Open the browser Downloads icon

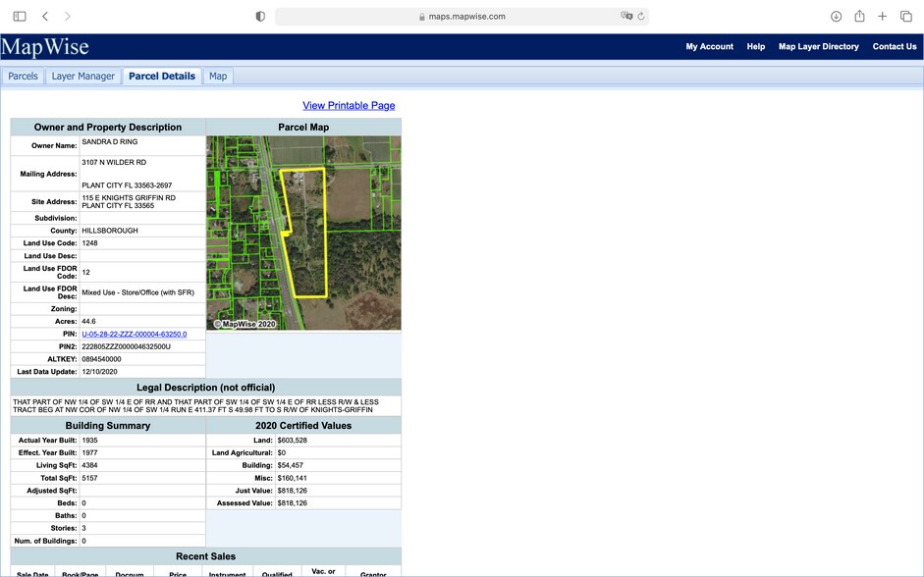[x=836, y=16]
